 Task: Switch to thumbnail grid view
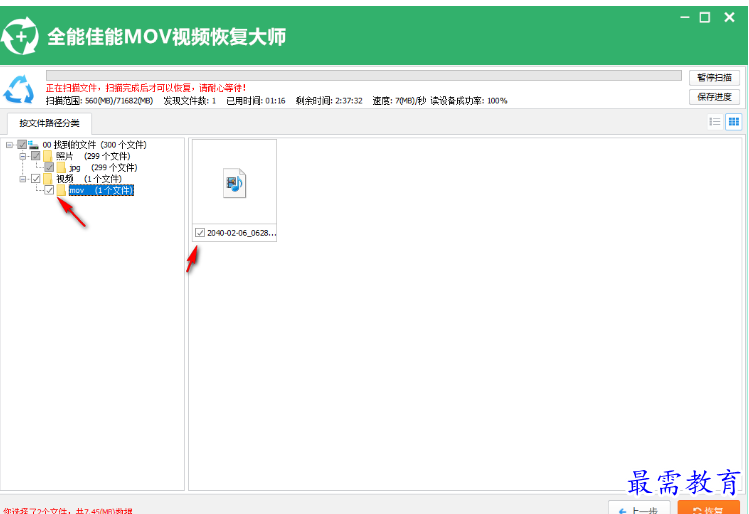(x=734, y=122)
